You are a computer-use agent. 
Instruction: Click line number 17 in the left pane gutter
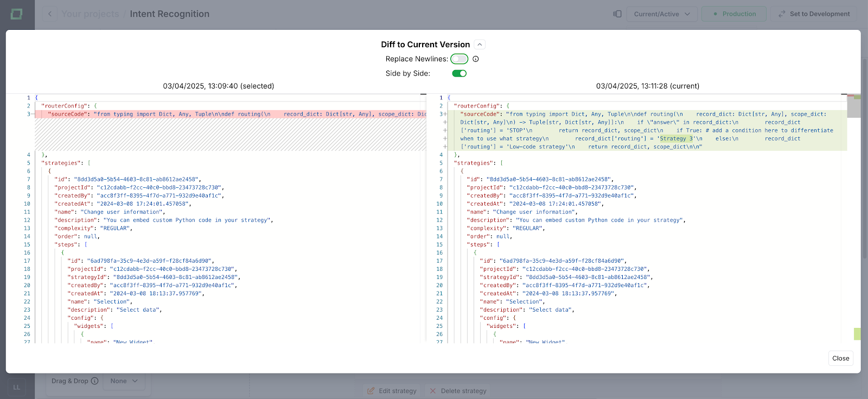[27, 261]
